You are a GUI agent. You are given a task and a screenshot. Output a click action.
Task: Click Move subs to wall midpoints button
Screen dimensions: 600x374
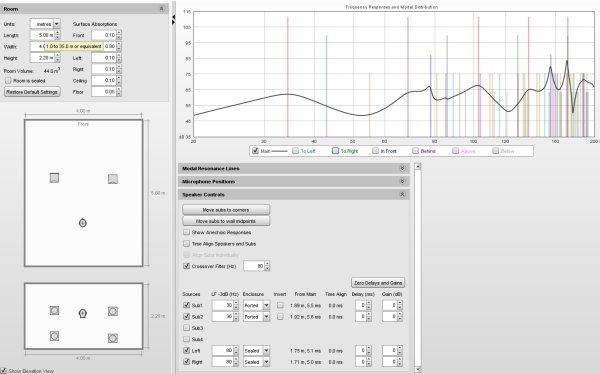pyautogui.click(x=226, y=221)
